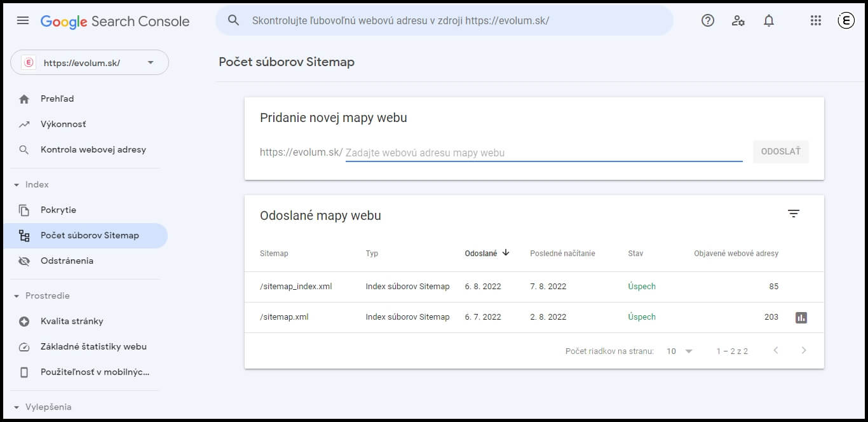The width and height of the screenshot is (868, 422).
Task: Collapse the Index section
Action: tap(17, 185)
